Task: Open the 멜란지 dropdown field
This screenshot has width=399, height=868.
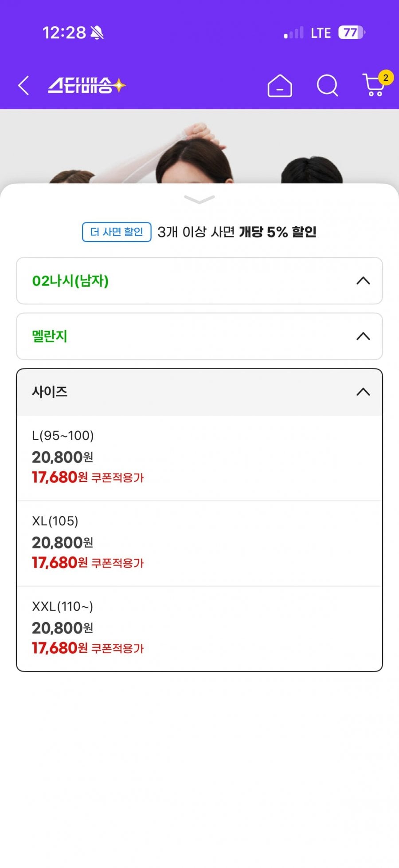Action: pos(199,336)
